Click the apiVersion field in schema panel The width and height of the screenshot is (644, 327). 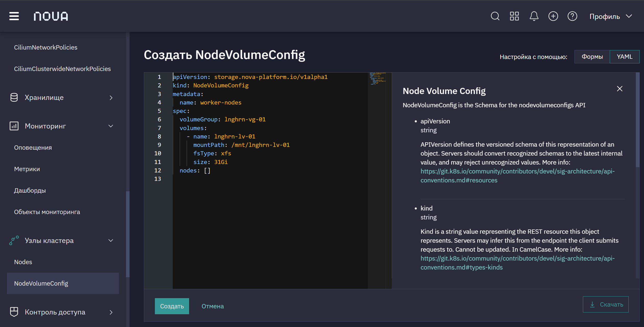tap(435, 121)
